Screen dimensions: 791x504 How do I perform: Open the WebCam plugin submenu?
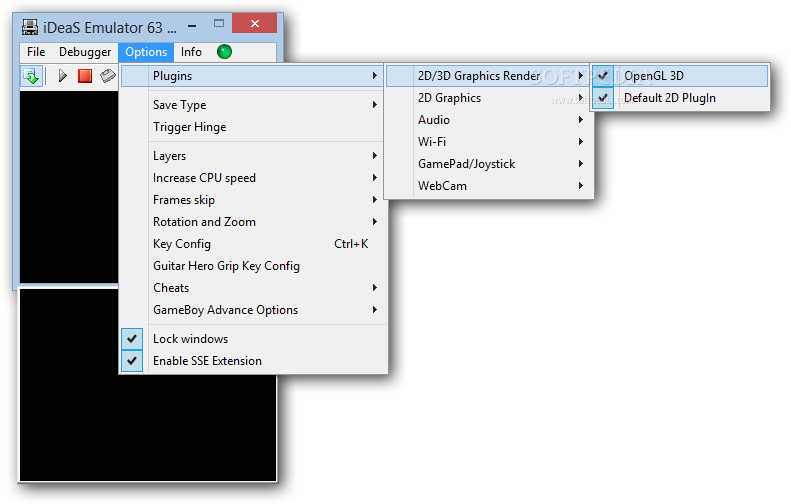point(488,186)
